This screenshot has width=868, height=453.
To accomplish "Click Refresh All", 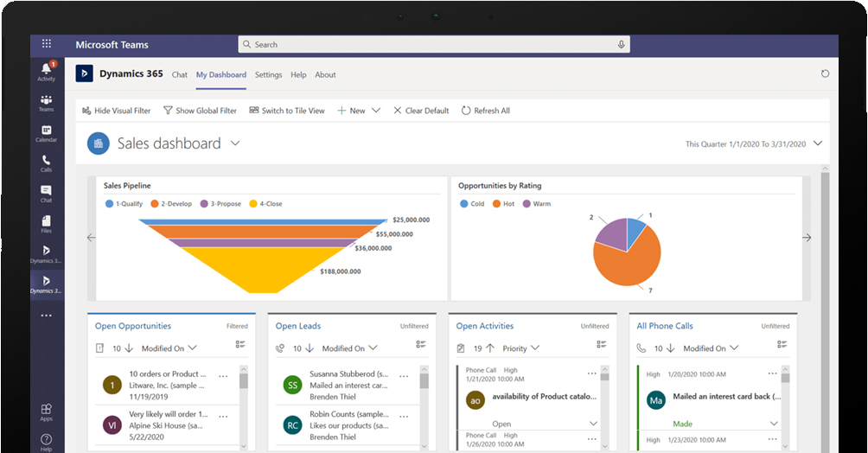I will click(486, 111).
